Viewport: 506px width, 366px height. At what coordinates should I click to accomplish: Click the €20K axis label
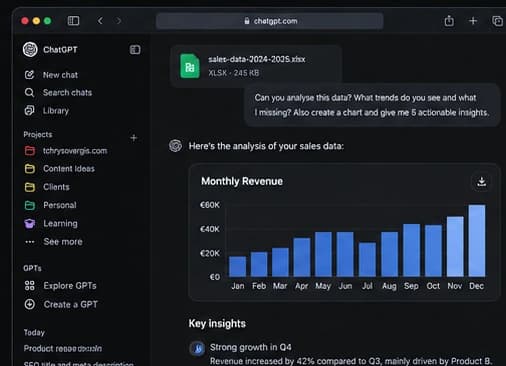(210, 253)
